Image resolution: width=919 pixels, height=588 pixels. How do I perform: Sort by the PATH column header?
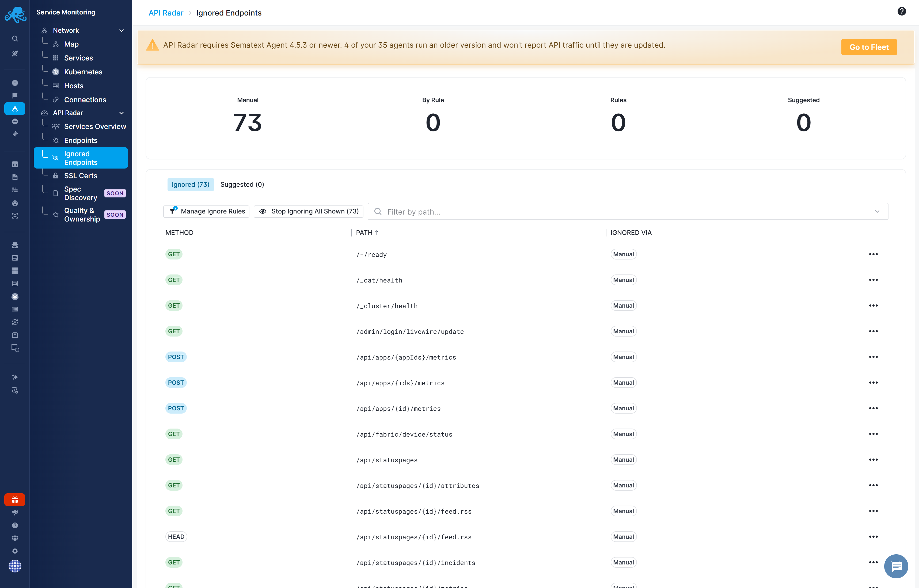pos(367,232)
